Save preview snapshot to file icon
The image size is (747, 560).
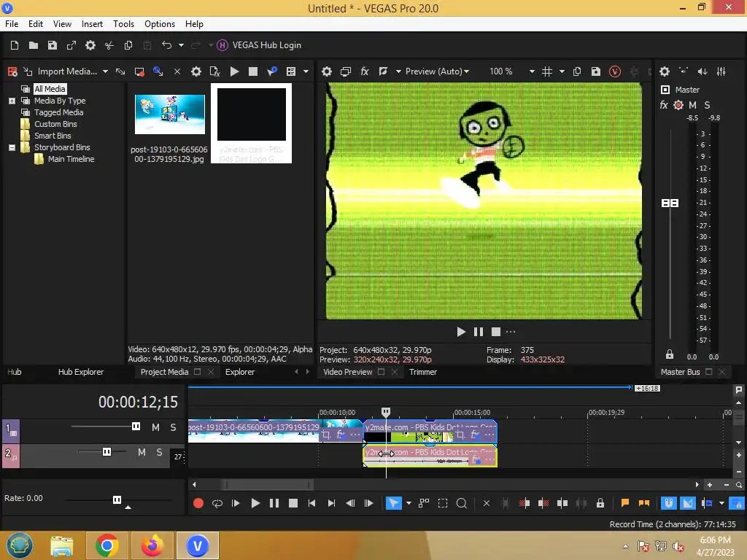click(596, 71)
